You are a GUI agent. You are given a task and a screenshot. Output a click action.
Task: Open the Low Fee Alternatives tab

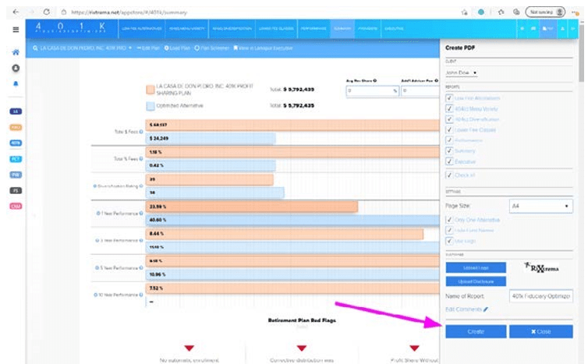click(x=136, y=28)
